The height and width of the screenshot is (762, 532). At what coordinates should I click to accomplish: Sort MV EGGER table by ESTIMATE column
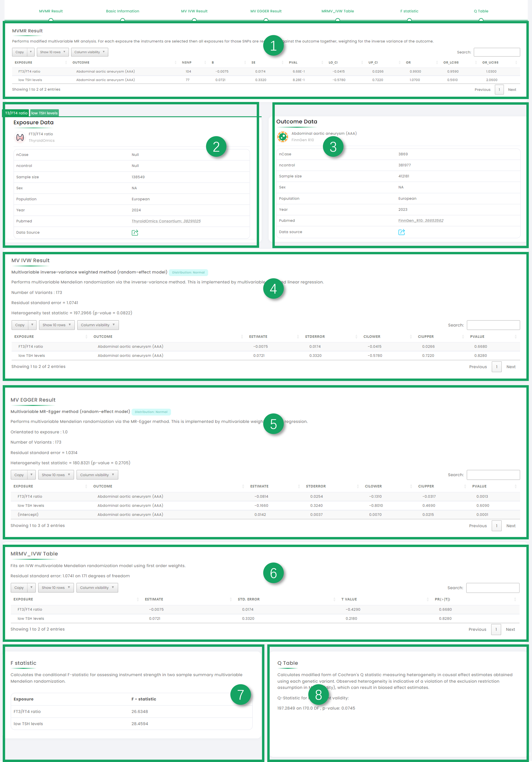(x=259, y=486)
